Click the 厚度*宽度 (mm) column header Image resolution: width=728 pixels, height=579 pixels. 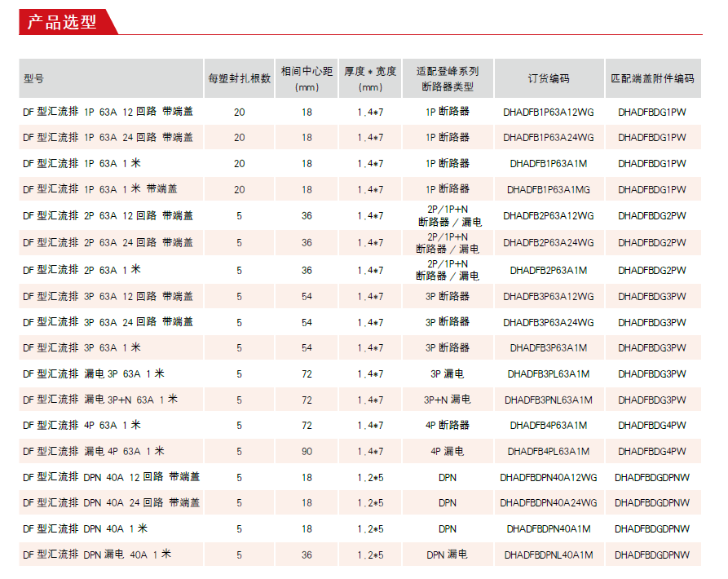[370, 78]
